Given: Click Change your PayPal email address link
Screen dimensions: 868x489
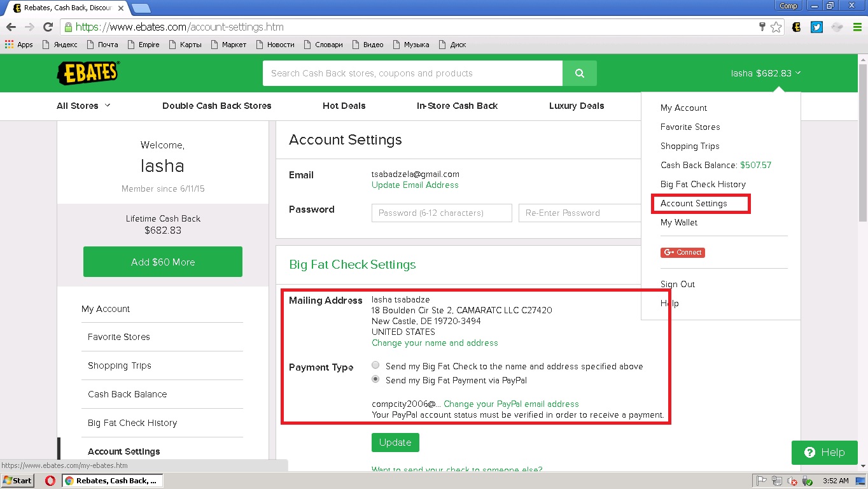Looking at the screenshot, I should pyautogui.click(x=511, y=404).
